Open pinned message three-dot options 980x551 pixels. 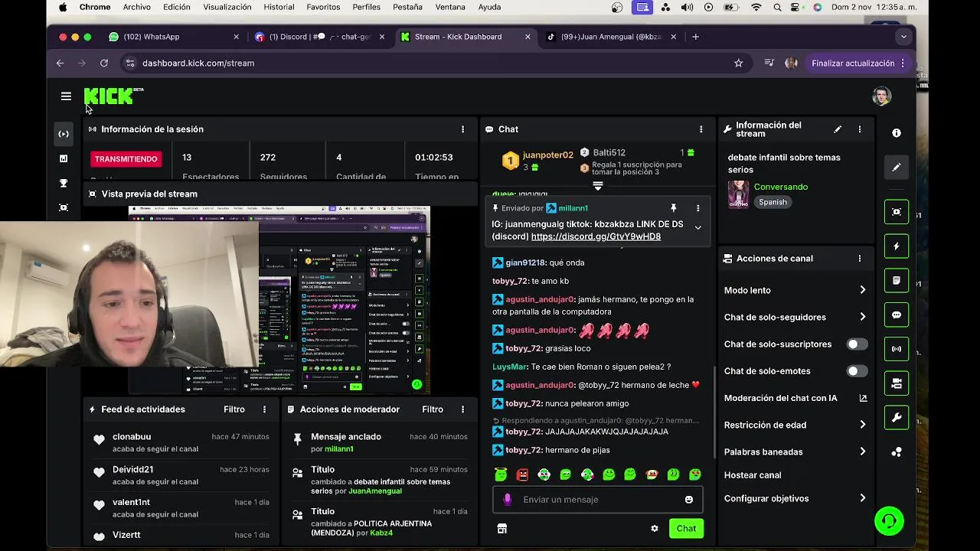[x=697, y=208]
